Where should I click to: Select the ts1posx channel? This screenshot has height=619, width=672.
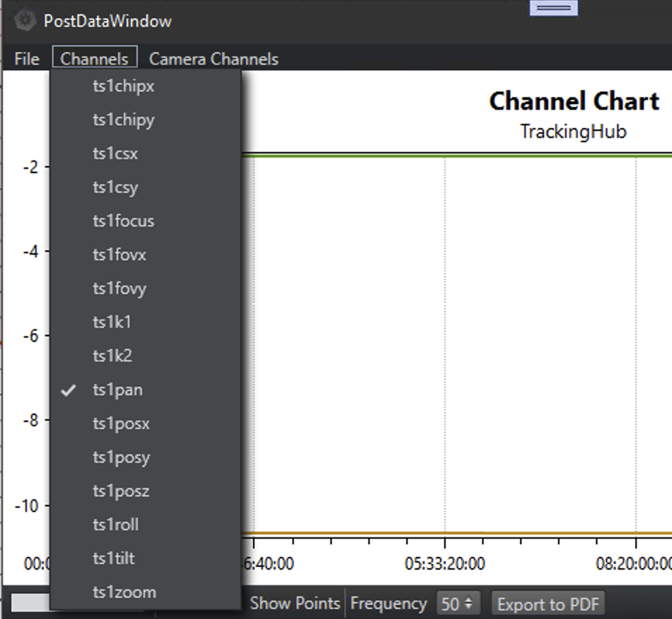tap(121, 423)
